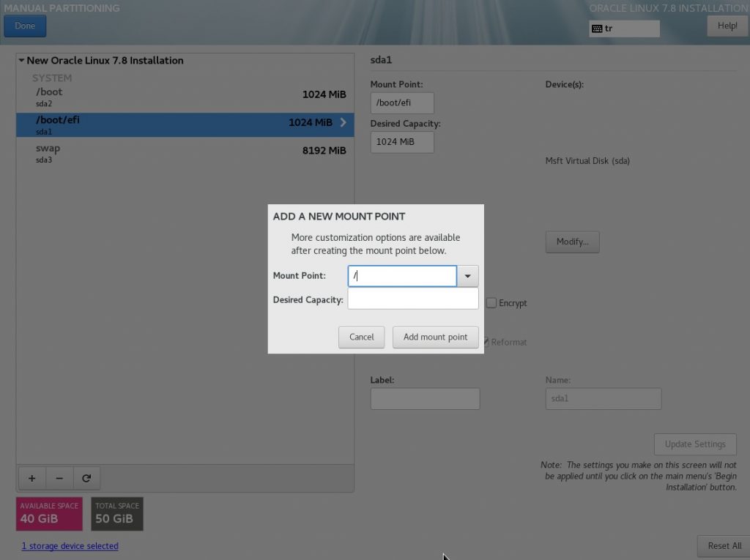Image resolution: width=750 pixels, height=560 pixels.
Task: Toggle the Encrypt checkbox
Action: click(x=491, y=303)
